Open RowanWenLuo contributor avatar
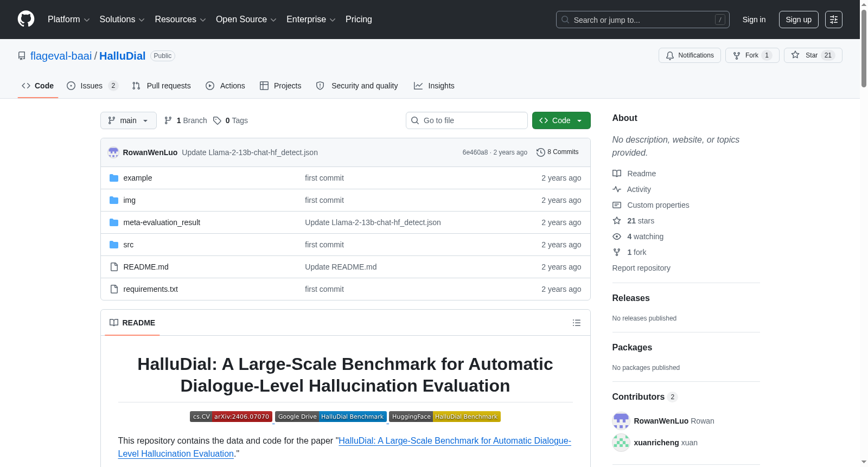 (621, 421)
